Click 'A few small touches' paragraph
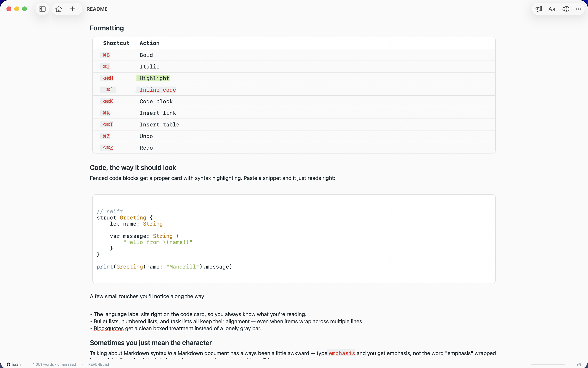588x368 pixels. tap(147, 296)
